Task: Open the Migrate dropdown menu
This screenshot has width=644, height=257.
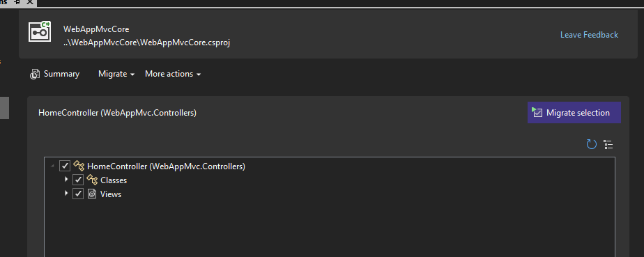Action: pyautogui.click(x=116, y=74)
